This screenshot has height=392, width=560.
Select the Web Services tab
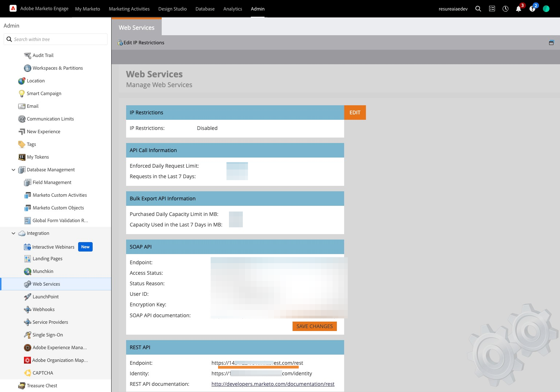137,28
